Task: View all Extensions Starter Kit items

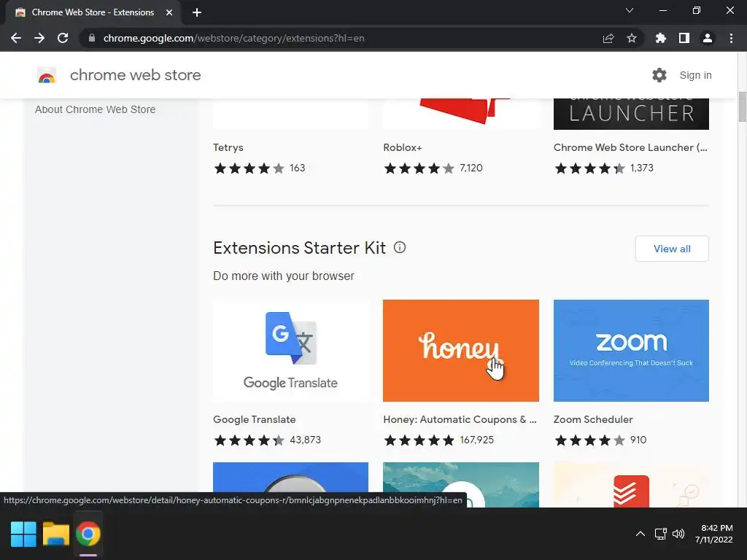Action: 672,249
